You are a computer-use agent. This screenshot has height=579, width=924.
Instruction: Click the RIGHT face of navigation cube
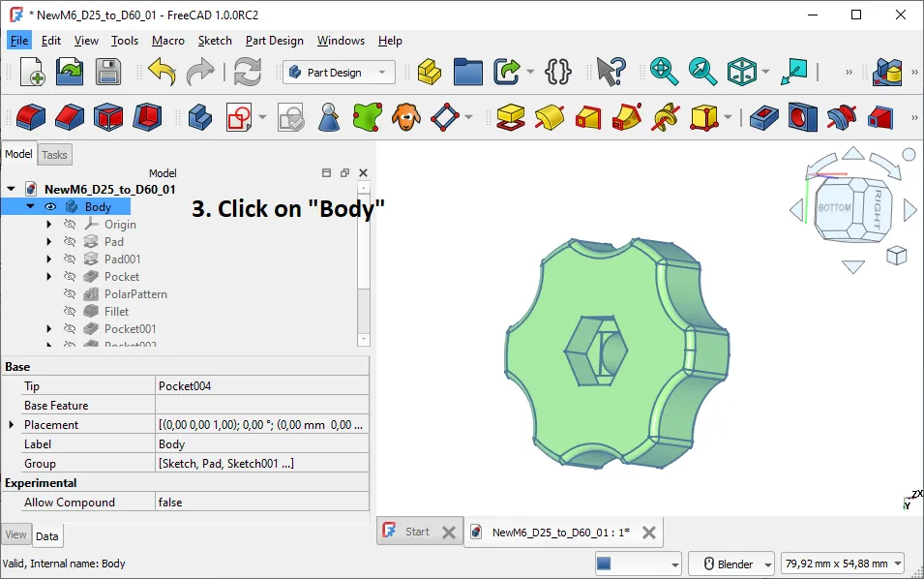(x=876, y=209)
